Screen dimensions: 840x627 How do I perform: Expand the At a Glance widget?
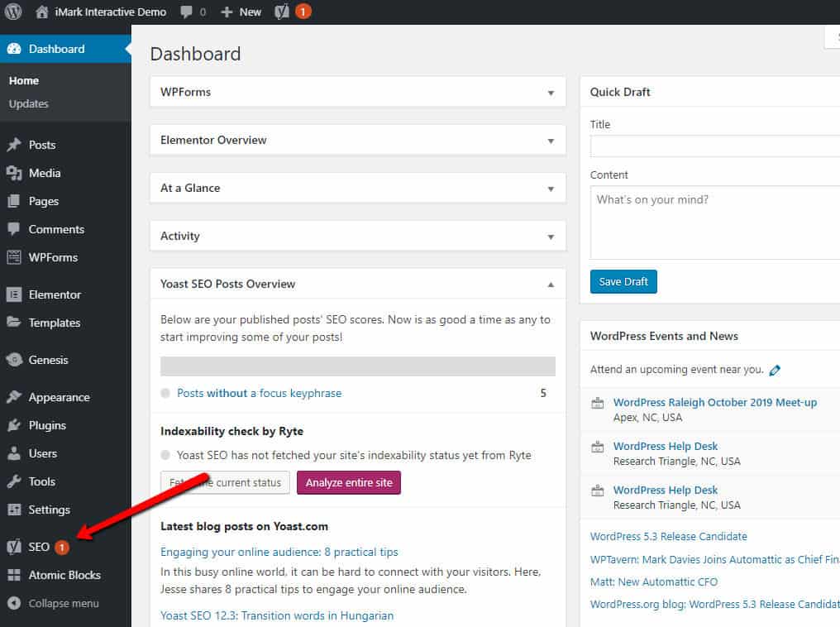[551, 189]
